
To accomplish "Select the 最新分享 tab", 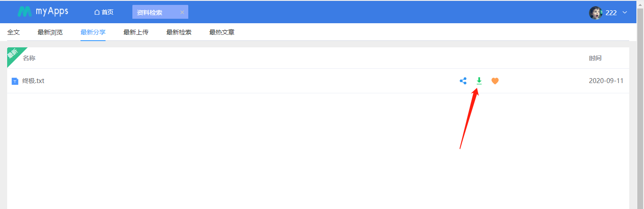I will click(x=93, y=32).
